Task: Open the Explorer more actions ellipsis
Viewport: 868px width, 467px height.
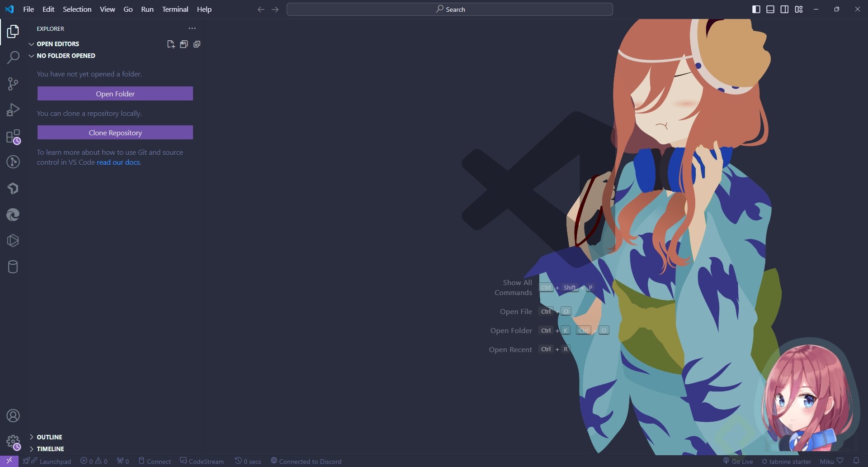Action: (x=192, y=28)
